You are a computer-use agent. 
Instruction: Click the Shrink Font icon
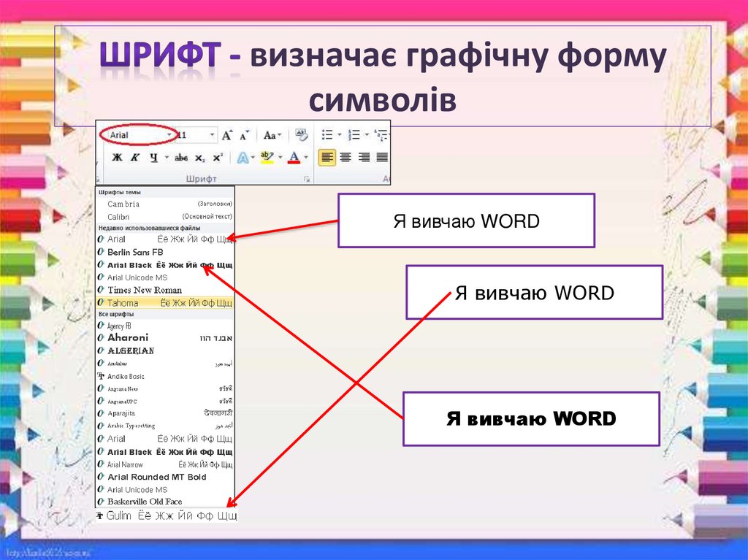coord(244,136)
